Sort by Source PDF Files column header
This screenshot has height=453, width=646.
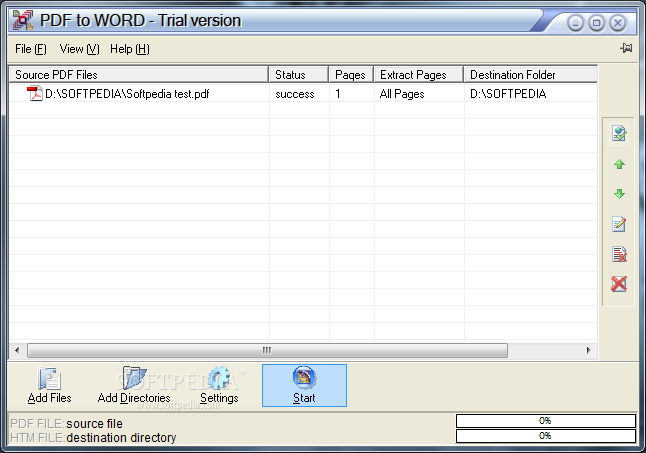point(139,75)
